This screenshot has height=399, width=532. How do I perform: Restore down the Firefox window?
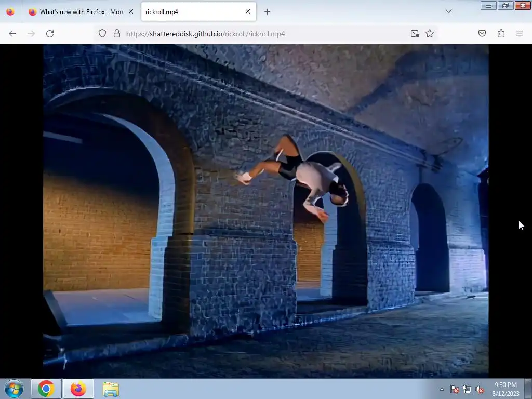(x=506, y=5)
